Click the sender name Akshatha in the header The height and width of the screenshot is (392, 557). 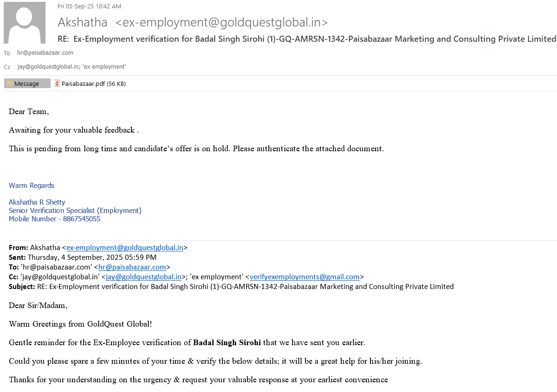coord(83,22)
